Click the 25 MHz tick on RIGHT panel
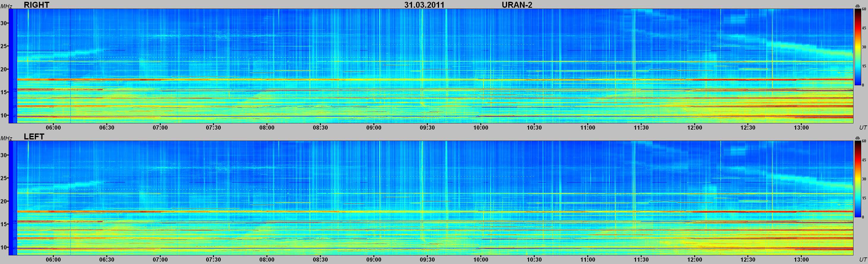868x264 pixels. click(4, 46)
